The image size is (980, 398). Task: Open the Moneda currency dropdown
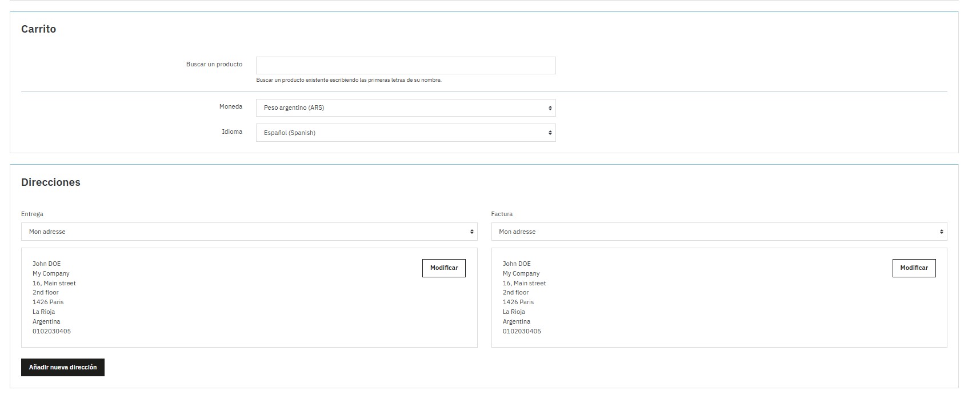[x=405, y=108]
